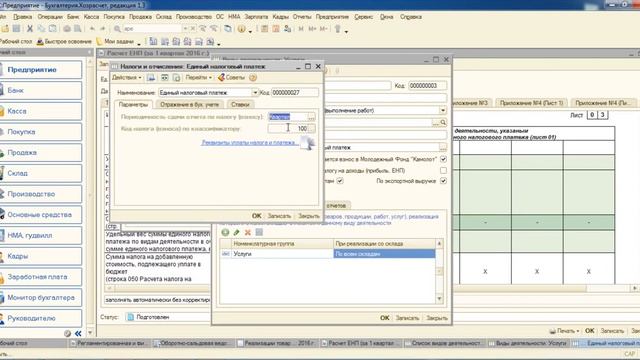Screen dimensions: 640x360
Task: Click the Undo arrow in main toolbar
Action: click(x=92, y=29)
